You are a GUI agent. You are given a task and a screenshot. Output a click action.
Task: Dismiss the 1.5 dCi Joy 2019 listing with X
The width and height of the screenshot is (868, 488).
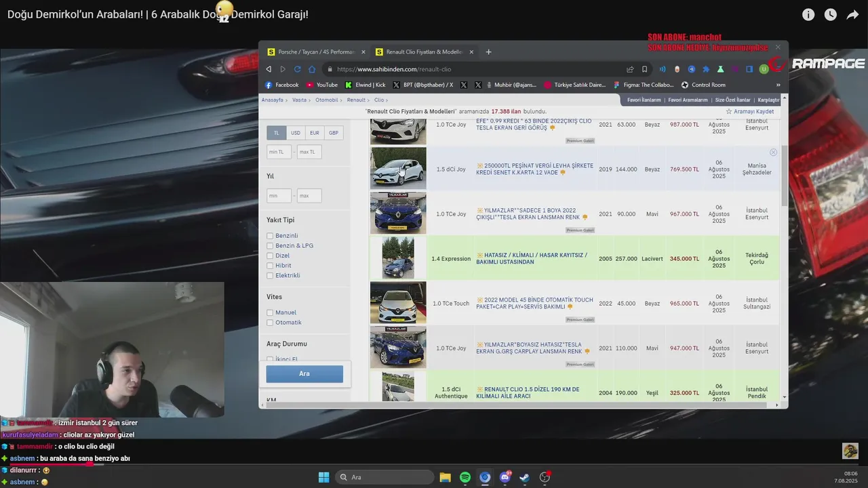click(x=773, y=152)
